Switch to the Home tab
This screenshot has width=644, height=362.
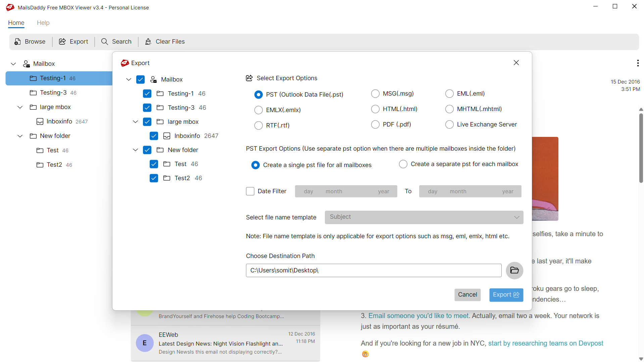(x=16, y=23)
